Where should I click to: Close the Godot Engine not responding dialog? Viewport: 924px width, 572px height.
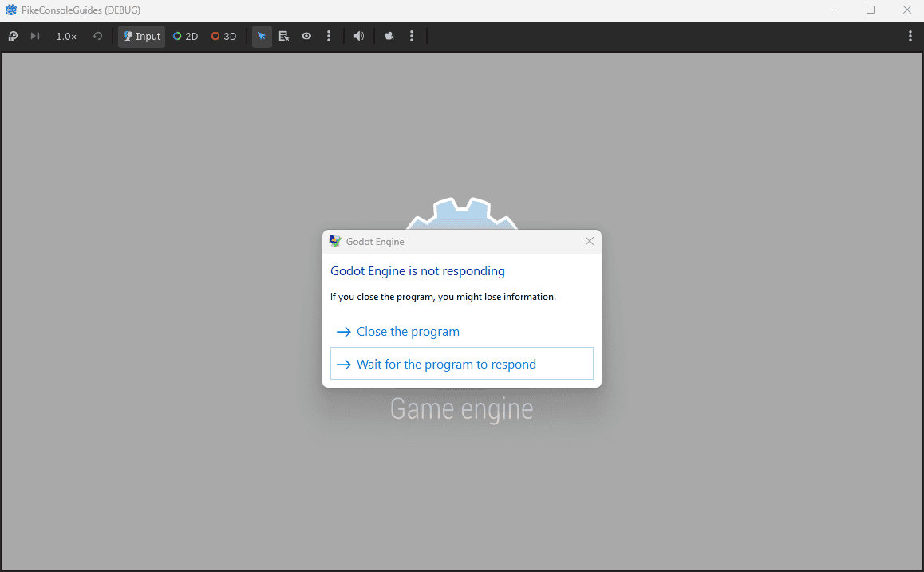(x=590, y=242)
